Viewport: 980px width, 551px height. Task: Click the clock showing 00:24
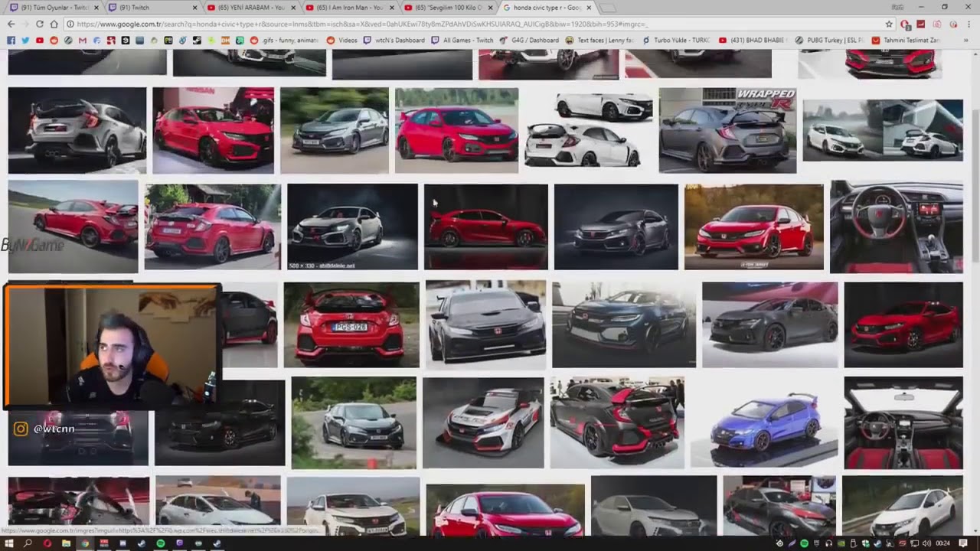click(943, 543)
